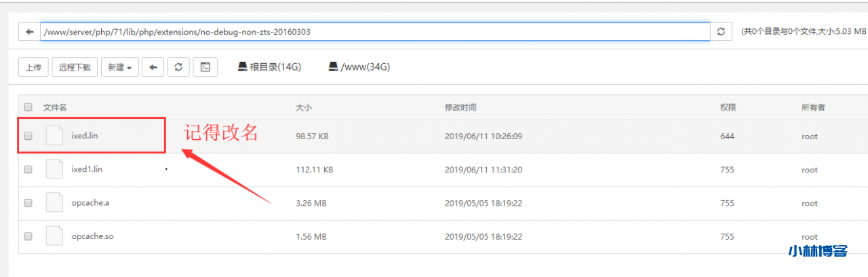Viewport: 868px width, 277px height.
Task: Go to 根目录(14G) disk
Action: (x=269, y=67)
